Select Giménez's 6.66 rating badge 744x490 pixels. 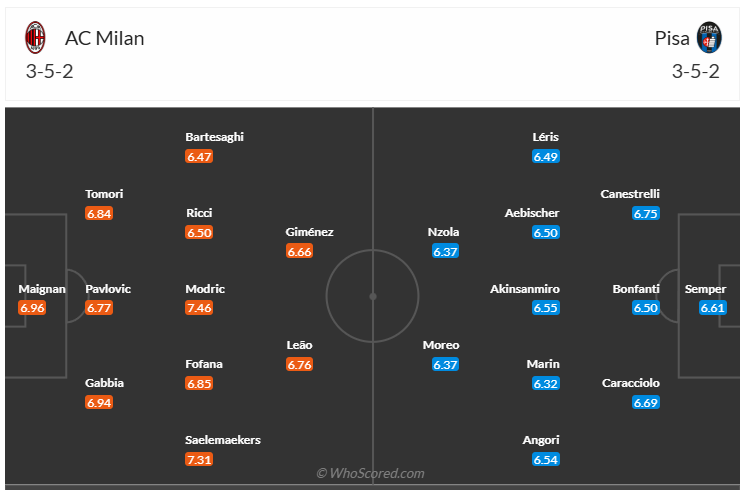coord(299,251)
